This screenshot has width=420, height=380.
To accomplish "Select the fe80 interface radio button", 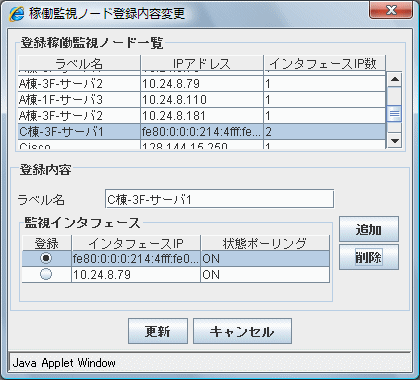I will tap(46, 258).
